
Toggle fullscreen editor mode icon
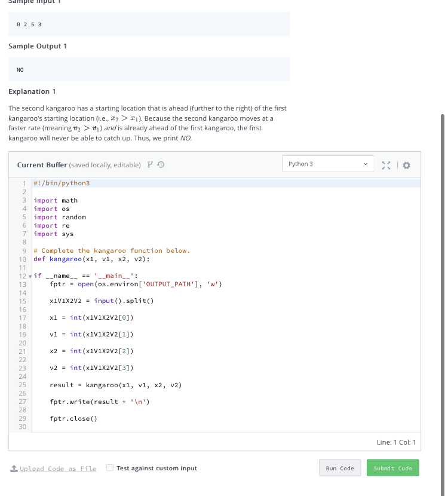386,165
